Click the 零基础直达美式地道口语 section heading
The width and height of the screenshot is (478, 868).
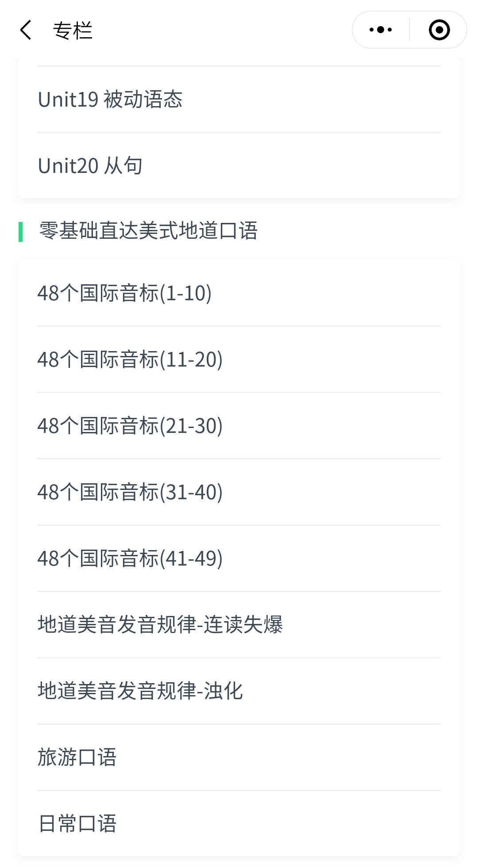coord(148,231)
